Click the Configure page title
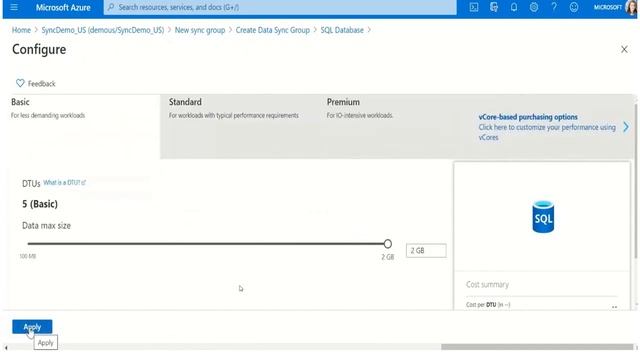Viewport: 640px width, 360px height. 39,49
